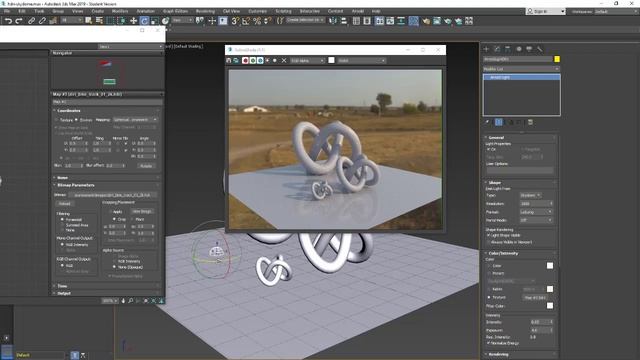Select the Texture radio in Color/Intensity
The image size is (640, 360).
coord(489,298)
